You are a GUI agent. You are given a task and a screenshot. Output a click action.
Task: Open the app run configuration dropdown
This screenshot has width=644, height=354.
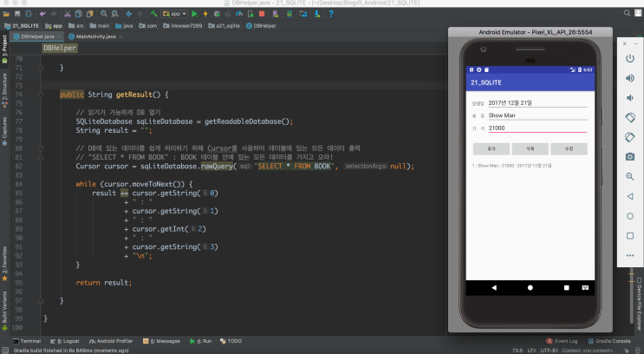[174, 14]
